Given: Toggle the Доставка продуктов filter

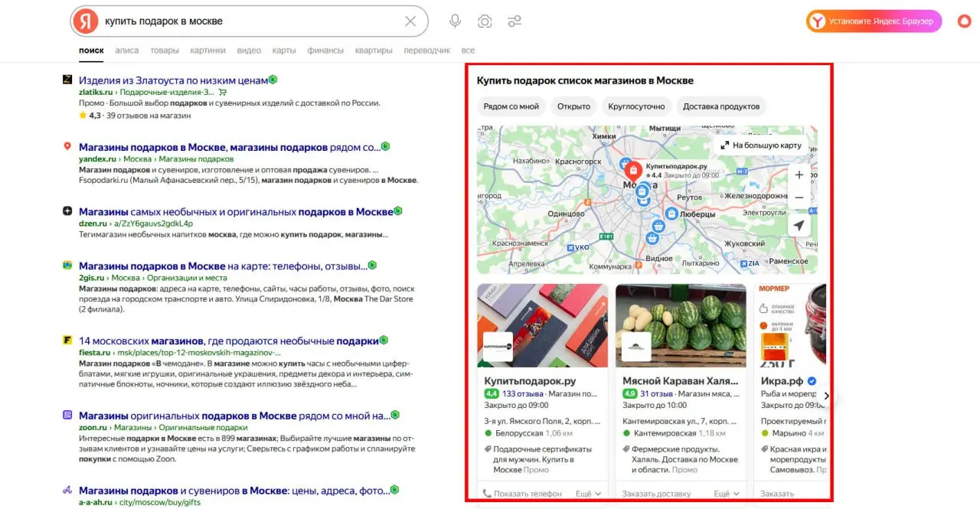Looking at the screenshot, I should coord(721,106).
